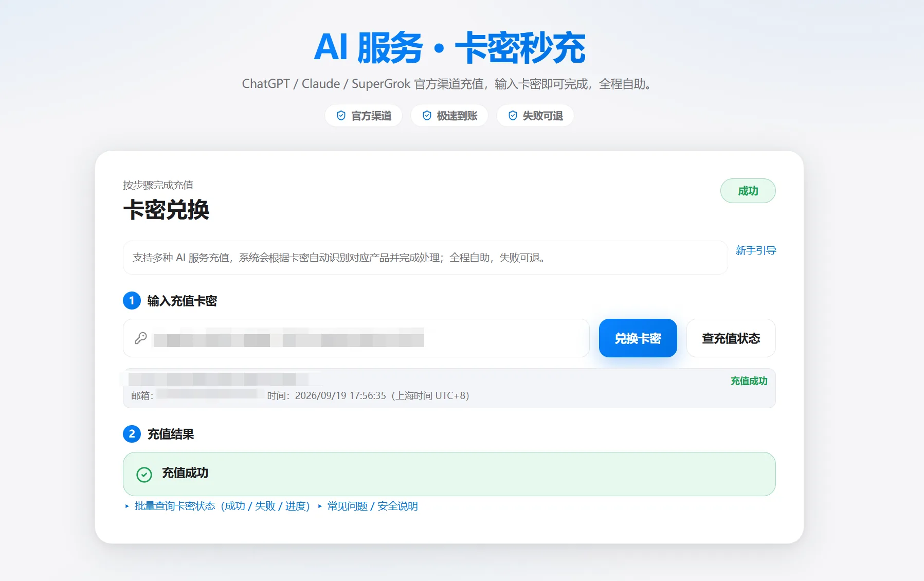This screenshot has width=924, height=581.
Task: Click the 成功 status badge
Action: coord(748,191)
